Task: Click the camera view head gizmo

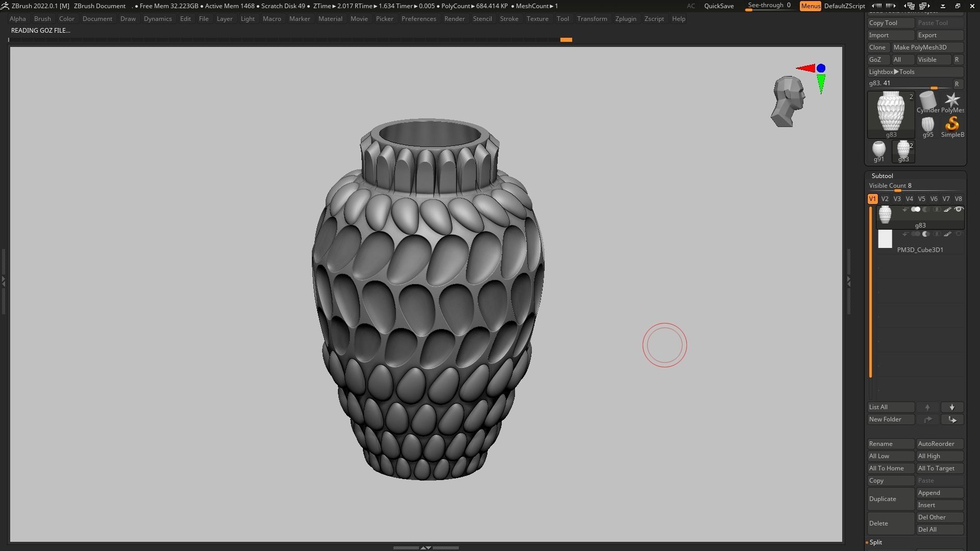Action: (x=788, y=102)
